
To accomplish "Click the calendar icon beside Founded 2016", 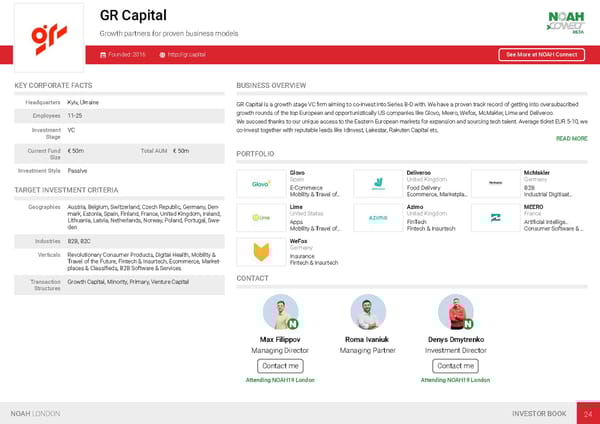I will (103, 54).
